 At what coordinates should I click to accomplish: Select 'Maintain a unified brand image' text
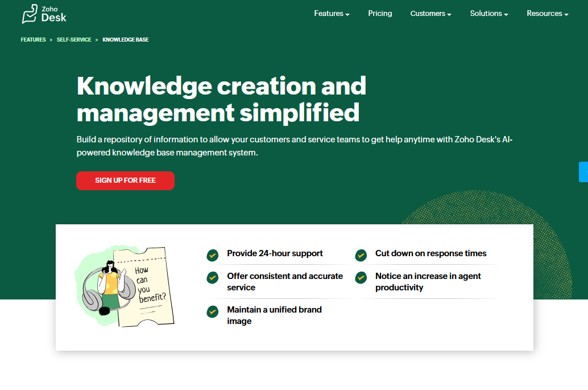tap(275, 315)
